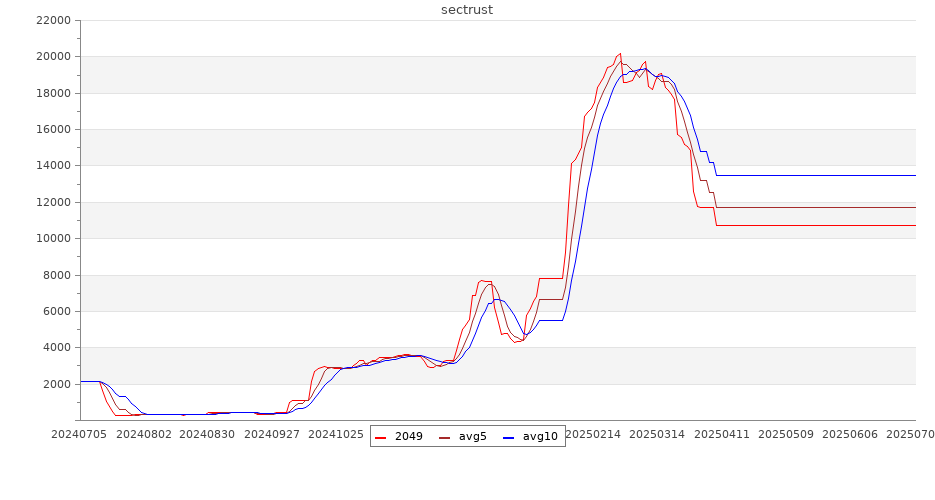The image size is (935, 500).
Task: Select the 20240705 date on x-axis
Action: (80, 435)
